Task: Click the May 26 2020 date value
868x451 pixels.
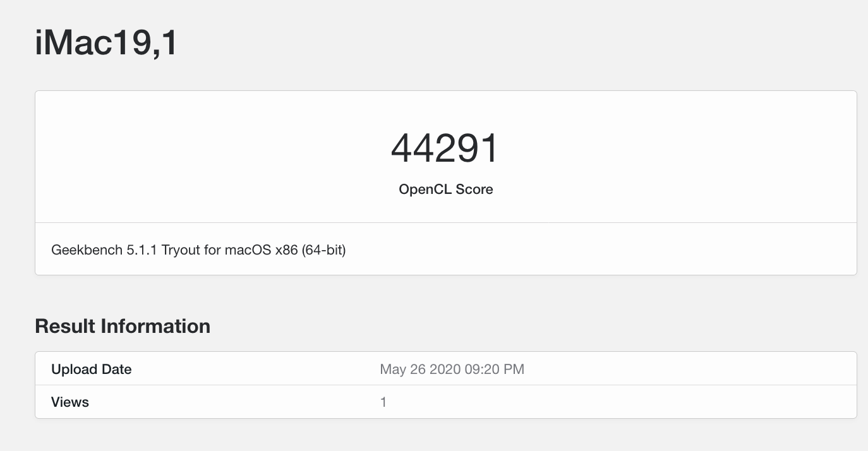Action: [420, 370]
